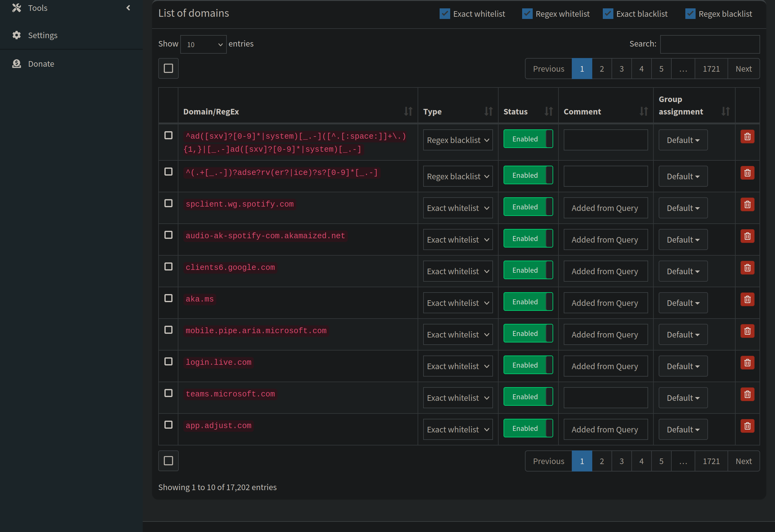
Task: Uncheck the Regex blacklist filter
Action: tap(690, 14)
